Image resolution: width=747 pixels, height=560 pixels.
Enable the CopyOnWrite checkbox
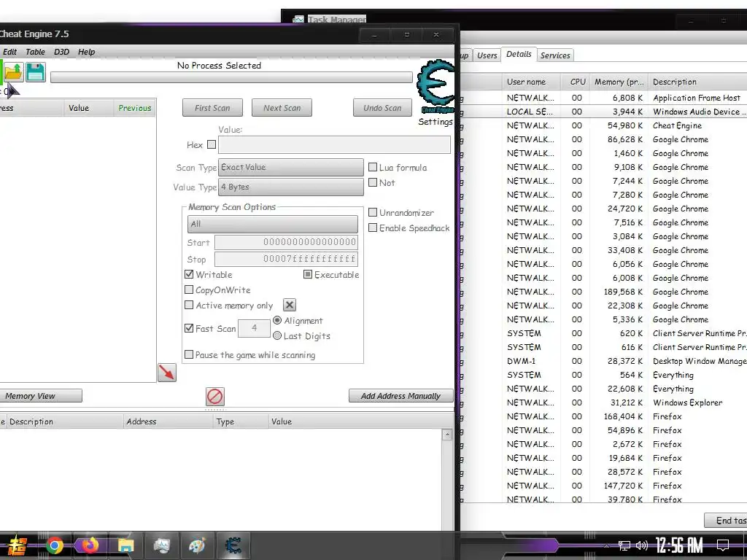coord(189,289)
